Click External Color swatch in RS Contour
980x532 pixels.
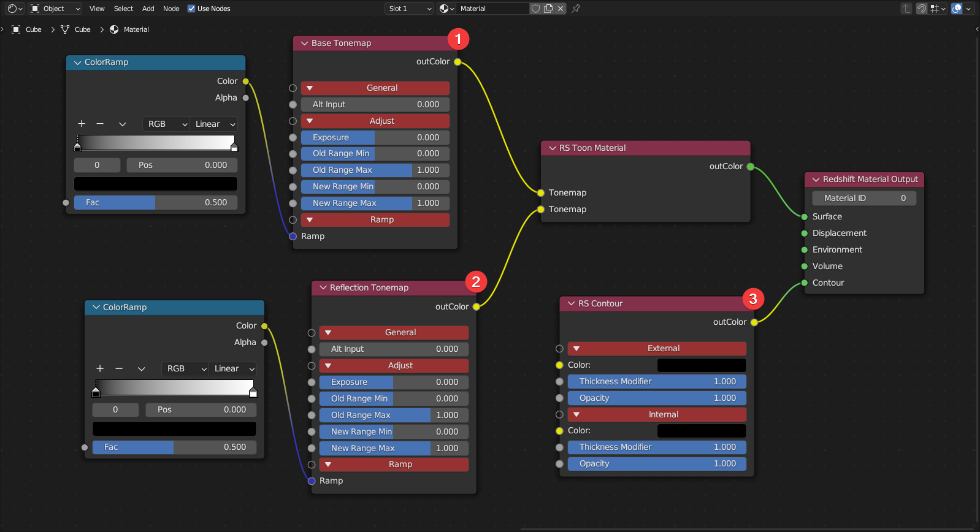[x=702, y=365]
